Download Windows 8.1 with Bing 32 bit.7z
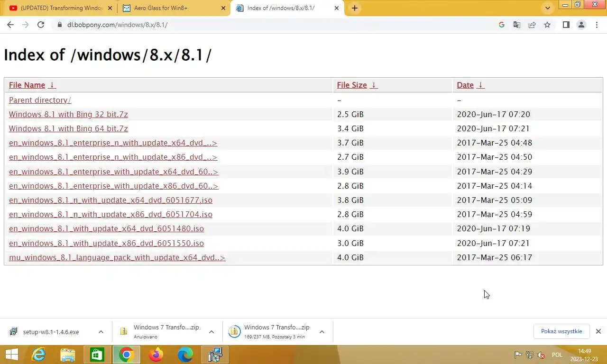This screenshot has height=364, width=607. point(68,114)
